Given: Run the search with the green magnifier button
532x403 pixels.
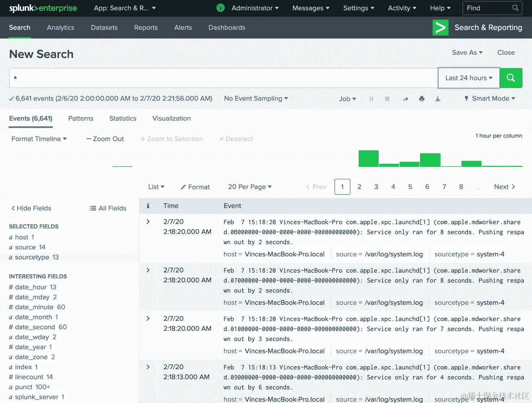Looking at the screenshot, I should click(511, 78).
